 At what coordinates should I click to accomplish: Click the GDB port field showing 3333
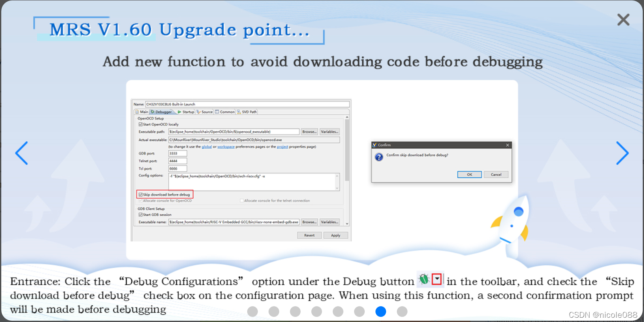point(177,153)
